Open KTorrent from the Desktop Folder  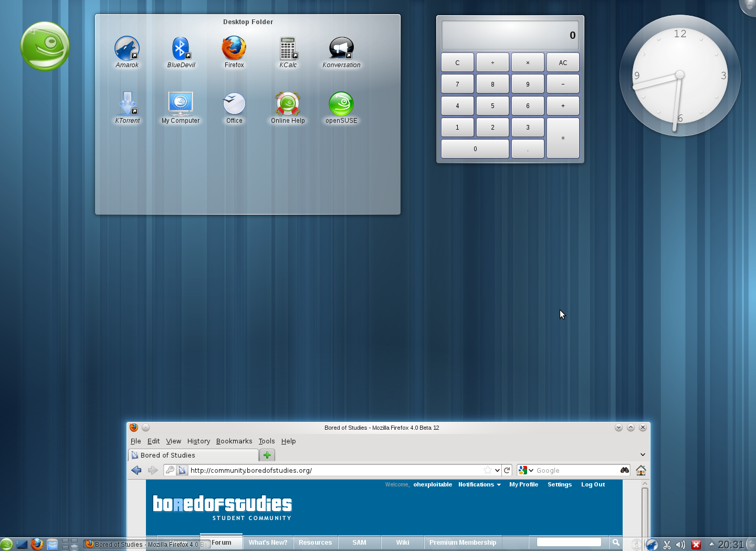pos(127,104)
